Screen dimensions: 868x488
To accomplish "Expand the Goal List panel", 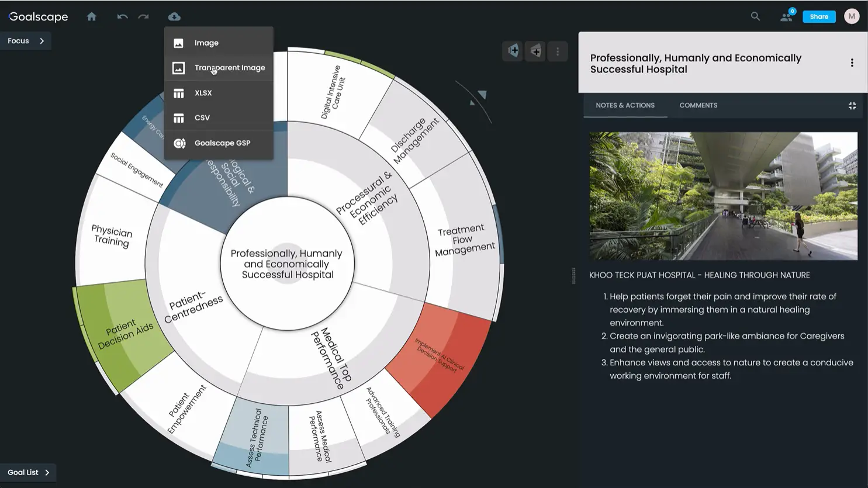I will coord(28,472).
